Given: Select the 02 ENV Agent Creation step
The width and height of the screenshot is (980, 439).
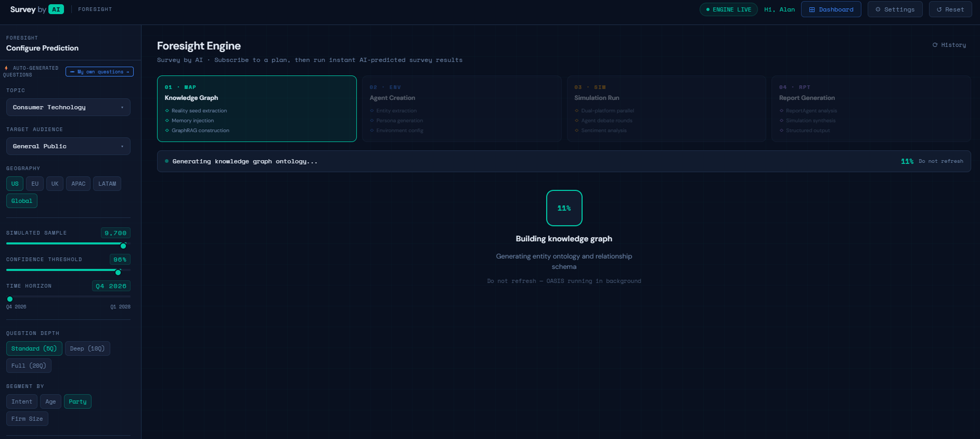Looking at the screenshot, I should 462,108.
